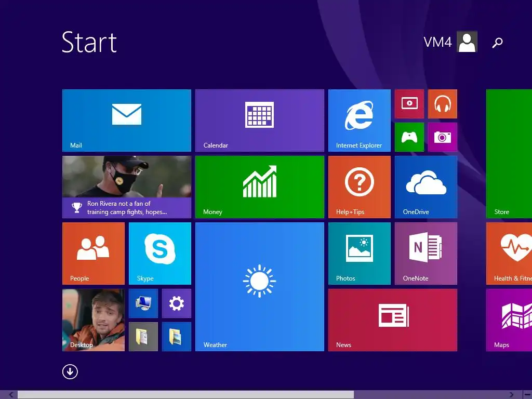Image resolution: width=532 pixels, height=399 pixels.
Task: Launch the OneNote tile
Action: (x=426, y=254)
